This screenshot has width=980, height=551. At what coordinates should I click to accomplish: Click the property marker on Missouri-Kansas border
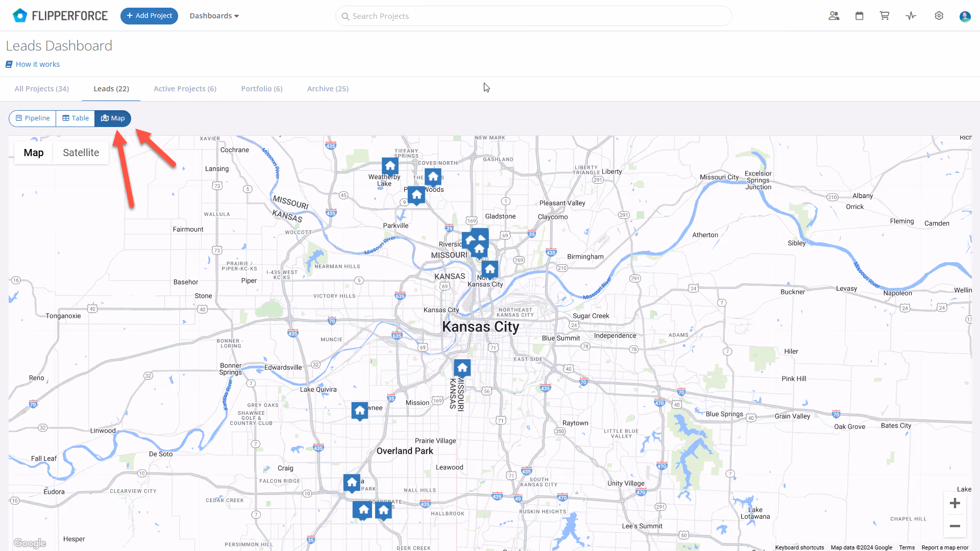(x=462, y=368)
